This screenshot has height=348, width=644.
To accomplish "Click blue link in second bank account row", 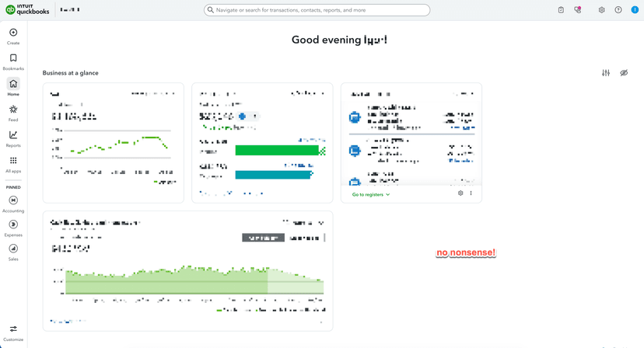I will pos(460,161).
